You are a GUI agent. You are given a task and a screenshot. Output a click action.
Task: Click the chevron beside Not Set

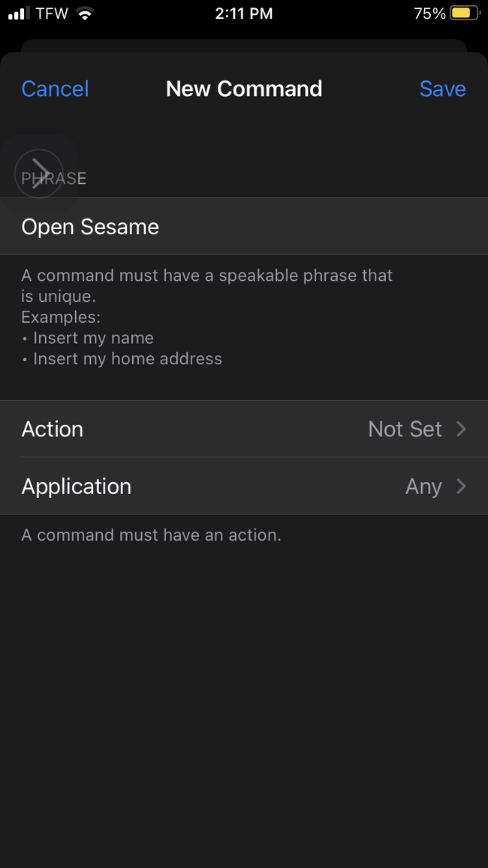(x=462, y=429)
